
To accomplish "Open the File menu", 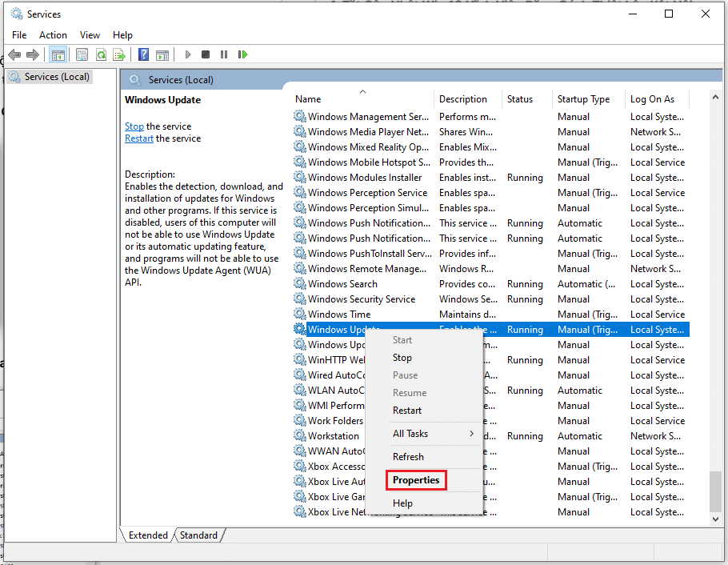I will point(19,35).
